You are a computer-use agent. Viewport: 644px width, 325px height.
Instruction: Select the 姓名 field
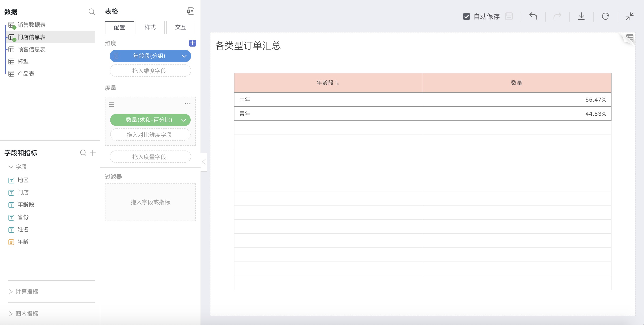(23, 230)
